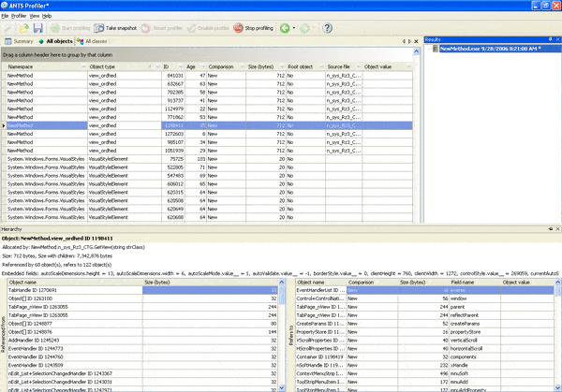
Task: Click the Save floppy disk icon
Action: click(x=38, y=28)
